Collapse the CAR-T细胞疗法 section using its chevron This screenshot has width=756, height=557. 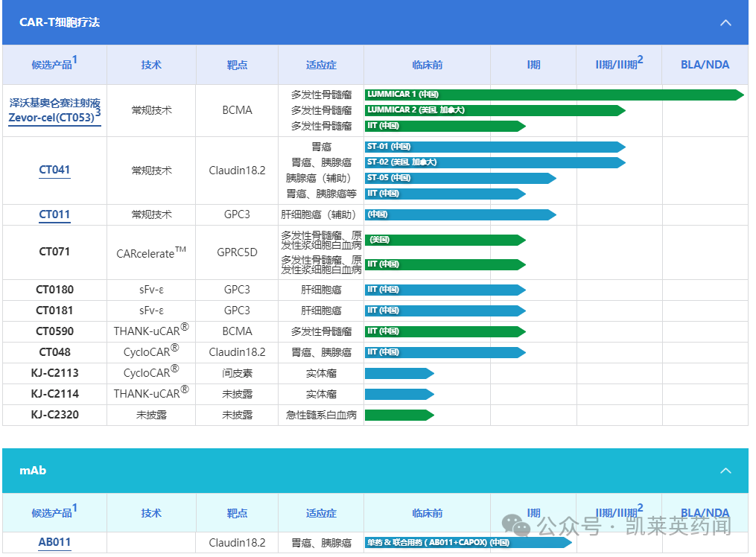coord(725,22)
